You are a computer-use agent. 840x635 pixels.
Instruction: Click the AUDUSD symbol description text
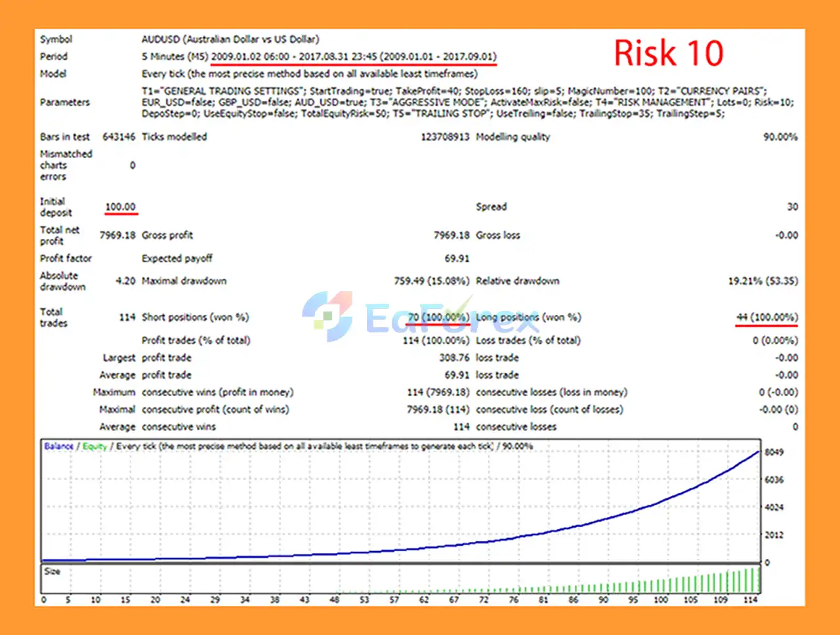pos(230,39)
